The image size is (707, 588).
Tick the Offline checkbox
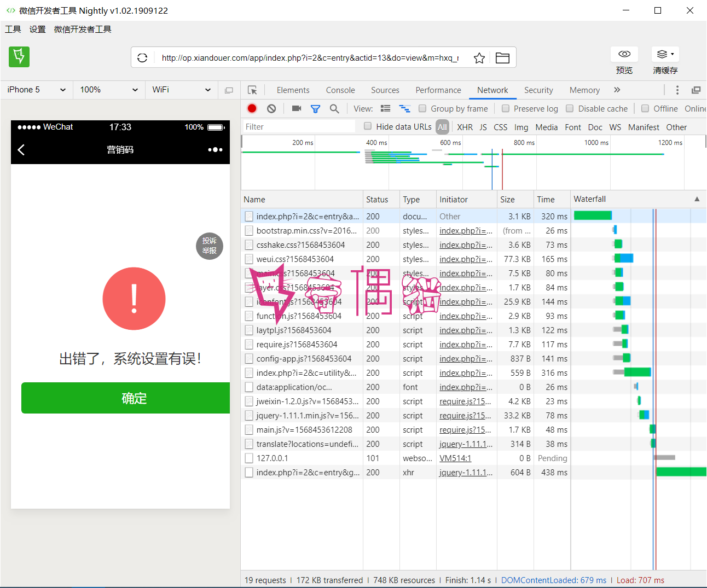click(x=645, y=108)
